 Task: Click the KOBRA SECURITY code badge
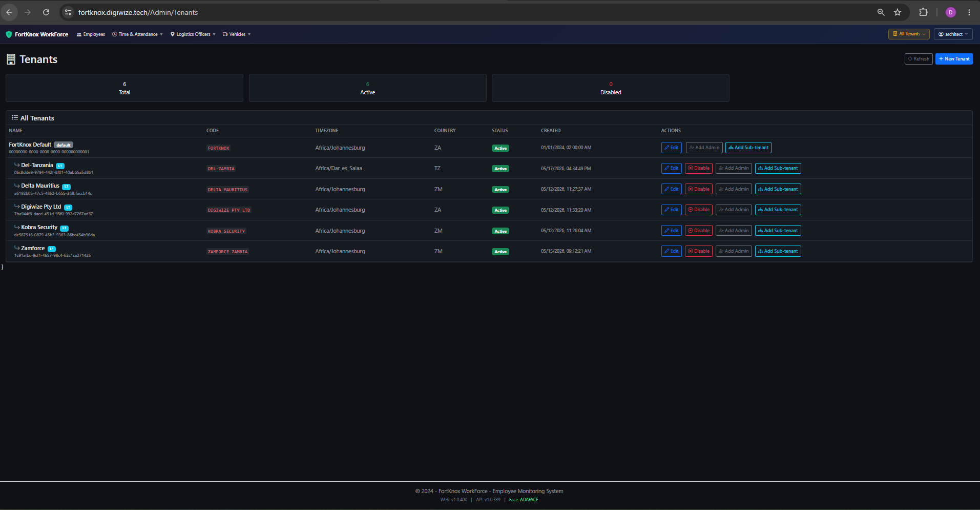click(x=226, y=231)
